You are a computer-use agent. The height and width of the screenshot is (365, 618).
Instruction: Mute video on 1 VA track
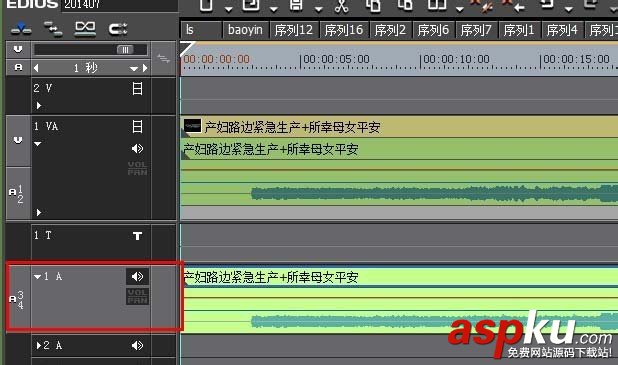click(137, 127)
